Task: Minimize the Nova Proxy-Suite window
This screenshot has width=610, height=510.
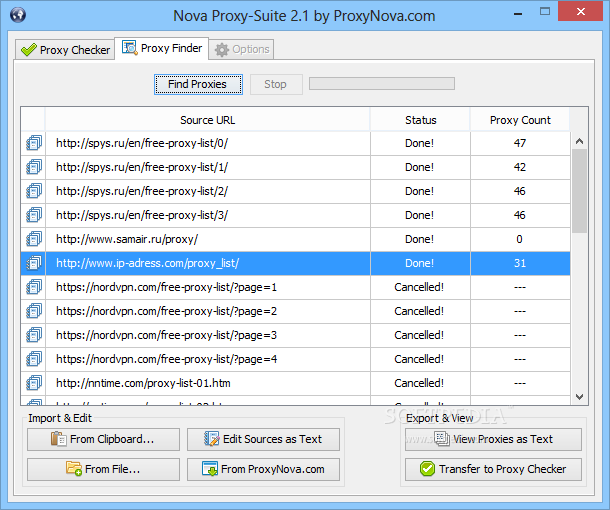Action: (518, 14)
